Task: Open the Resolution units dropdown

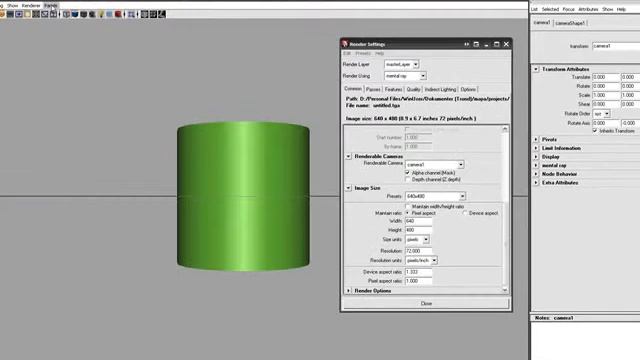Action: pos(421,260)
